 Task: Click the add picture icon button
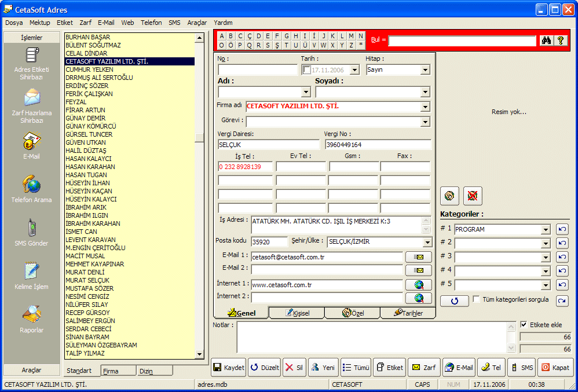point(450,196)
